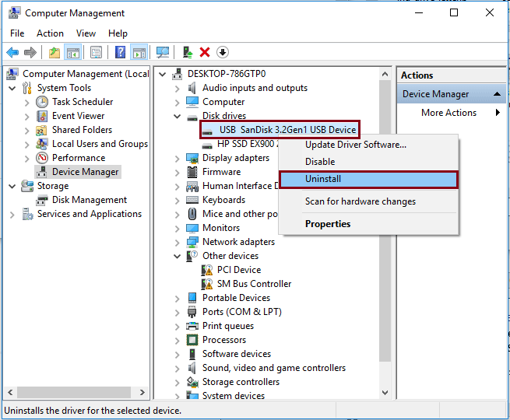
Task: Collapse the DESKTOP-786GTP0 root node
Action: [162, 74]
